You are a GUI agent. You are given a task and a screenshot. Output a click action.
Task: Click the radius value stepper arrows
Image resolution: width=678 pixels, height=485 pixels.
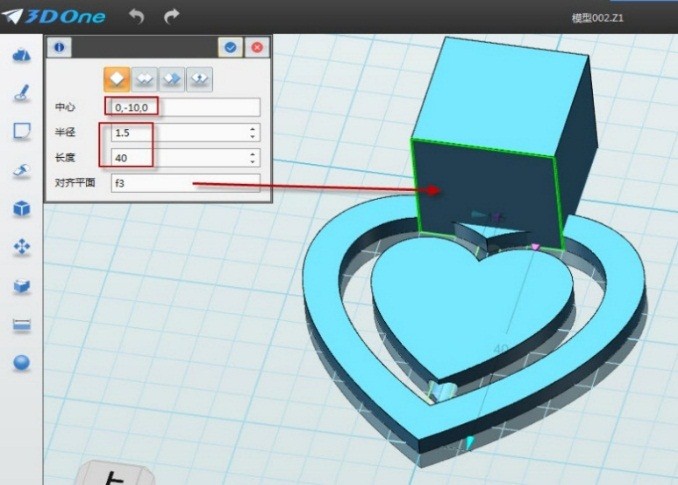[x=252, y=132]
